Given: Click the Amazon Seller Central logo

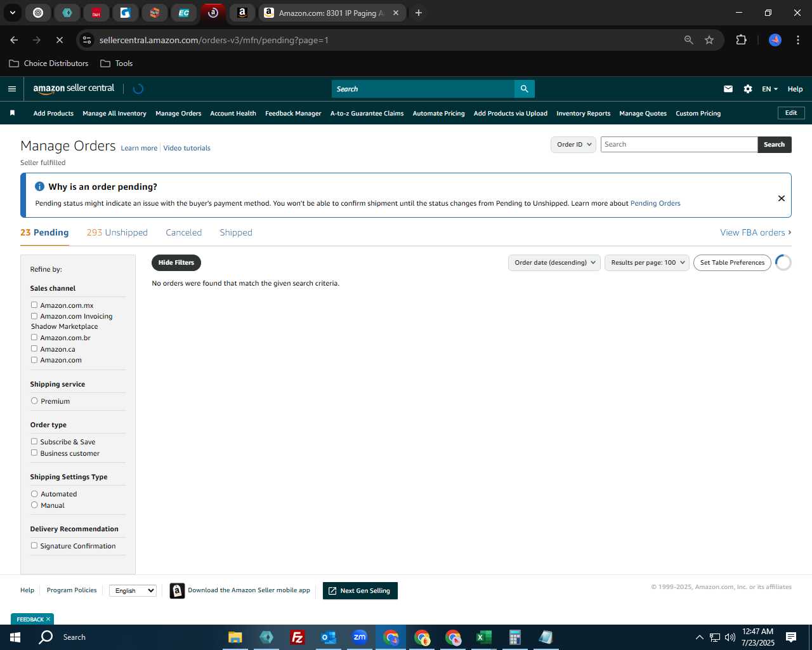Looking at the screenshot, I should [x=74, y=89].
